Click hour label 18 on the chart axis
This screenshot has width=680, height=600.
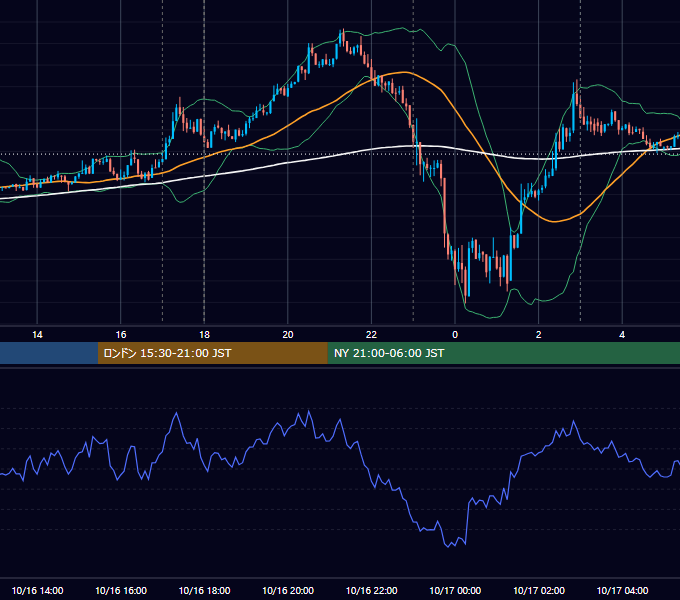(x=204, y=335)
